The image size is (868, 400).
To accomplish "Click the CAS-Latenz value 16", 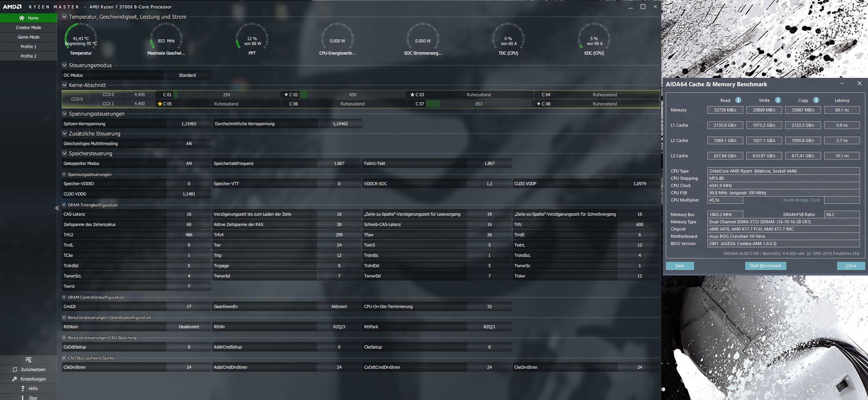I will (x=189, y=214).
